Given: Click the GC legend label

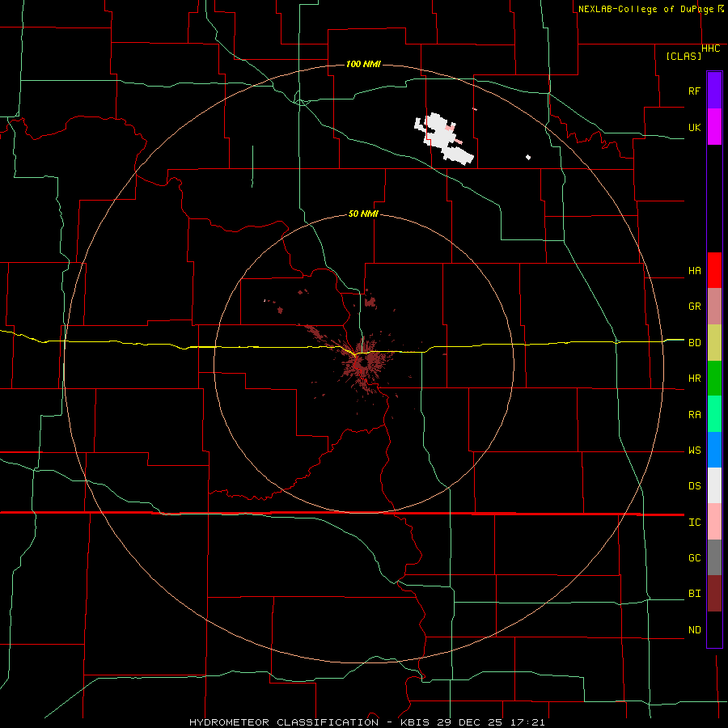Looking at the screenshot, I should 694,558.
